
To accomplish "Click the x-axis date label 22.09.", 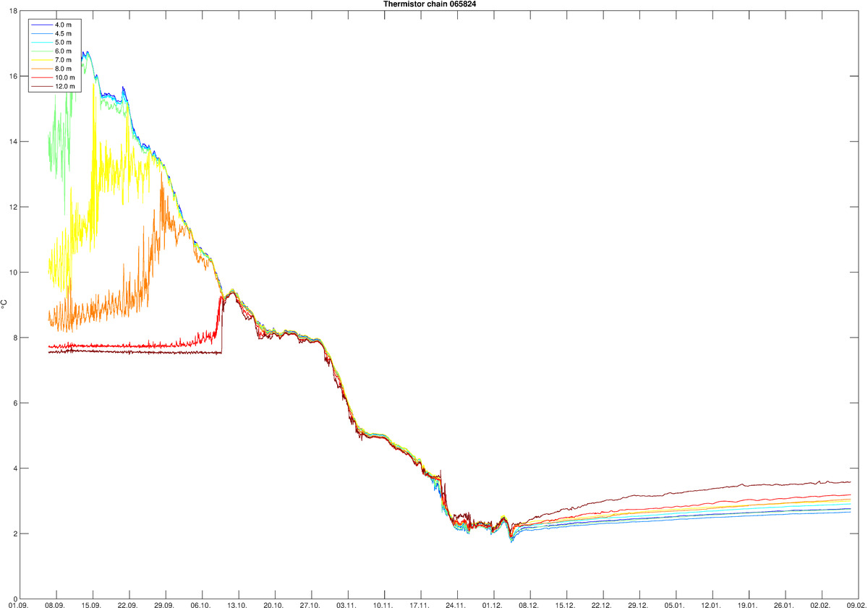I will pos(127,604).
